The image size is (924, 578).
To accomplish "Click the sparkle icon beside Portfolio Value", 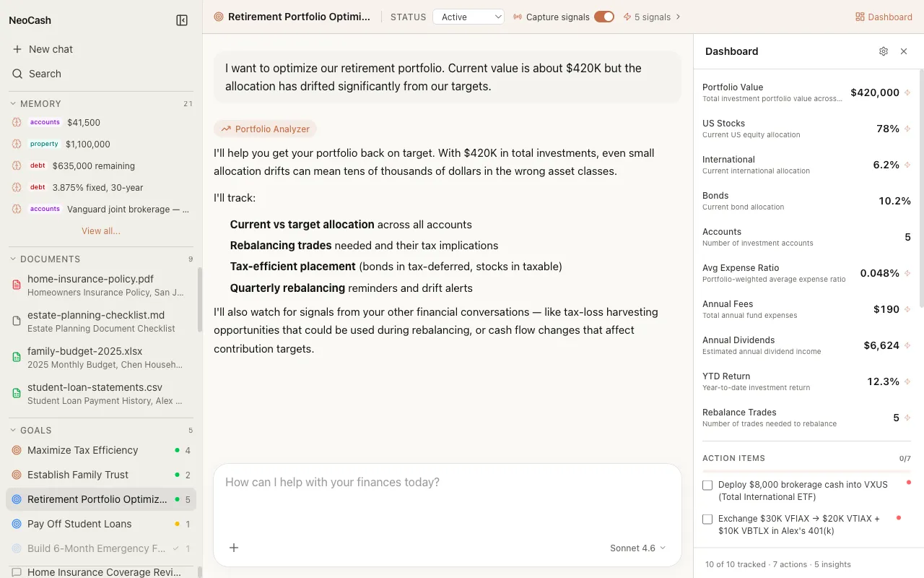I will [907, 92].
